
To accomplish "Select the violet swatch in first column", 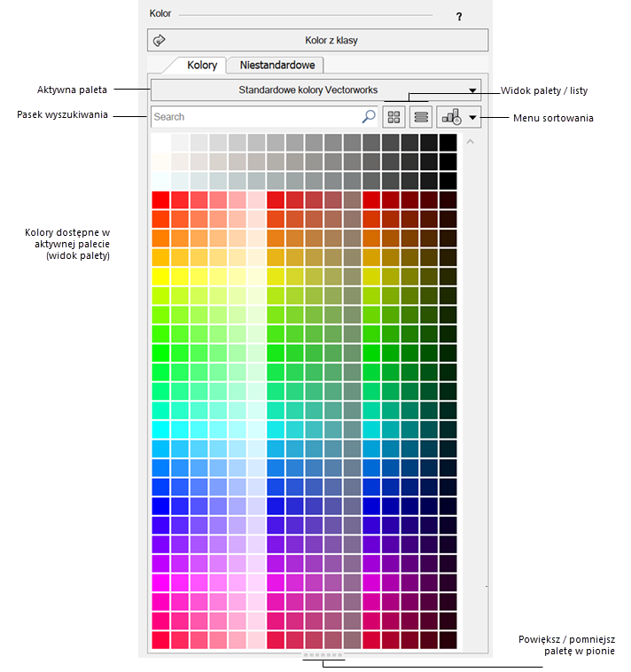I will point(160,544).
